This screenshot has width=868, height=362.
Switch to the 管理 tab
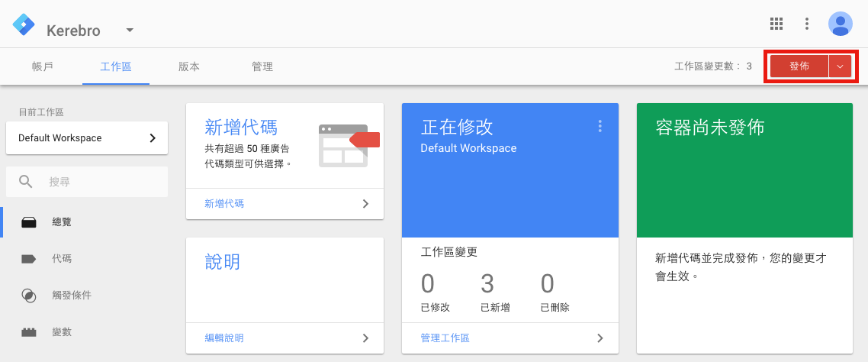(262, 66)
